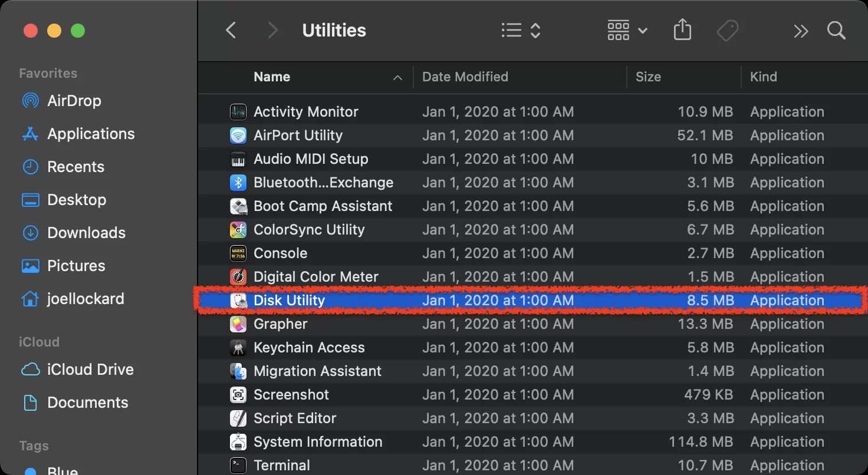The height and width of the screenshot is (475, 868).
Task: Click the iCloud sidebar section heading
Action: (40, 342)
